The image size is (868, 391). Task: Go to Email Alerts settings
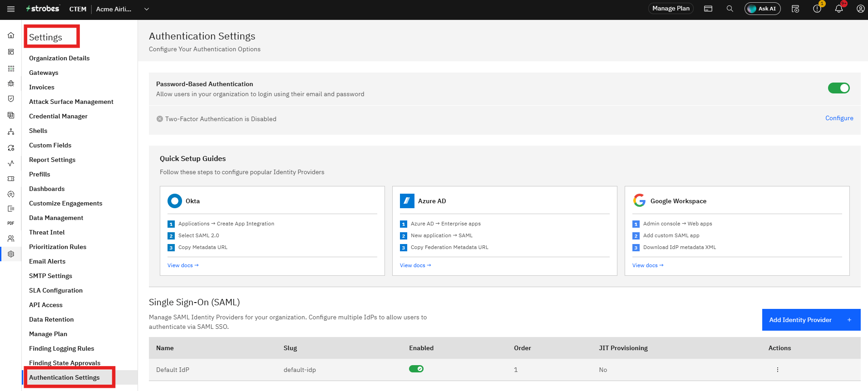point(47,261)
